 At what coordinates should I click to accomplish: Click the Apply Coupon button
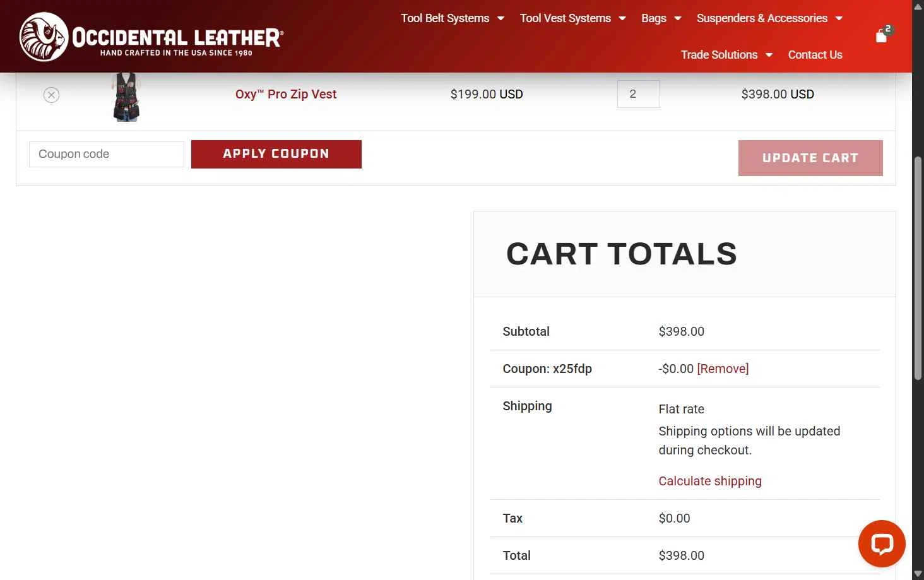coord(276,154)
